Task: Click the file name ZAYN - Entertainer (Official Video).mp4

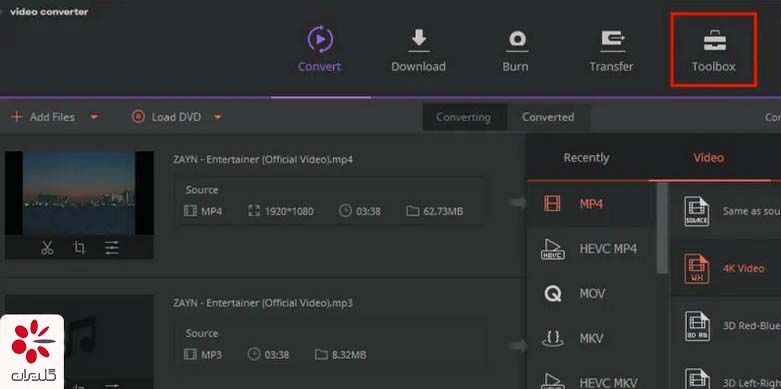Action: coord(263,159)
